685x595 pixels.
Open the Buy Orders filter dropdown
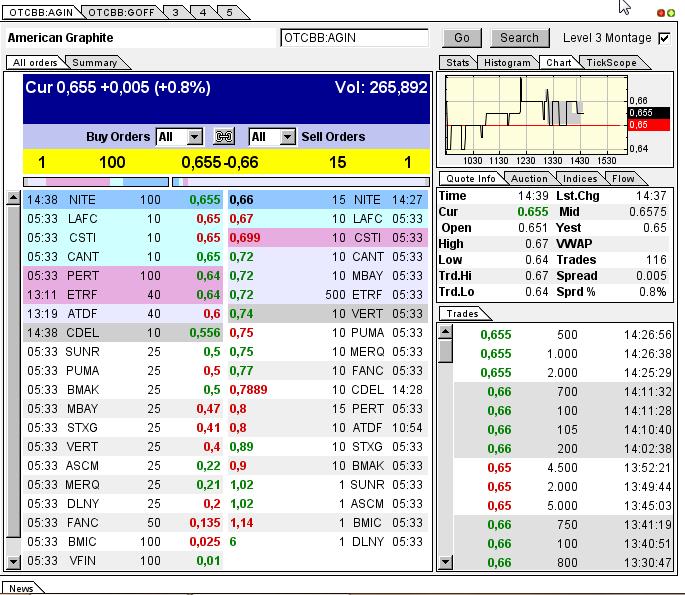(x=194, y=137)
